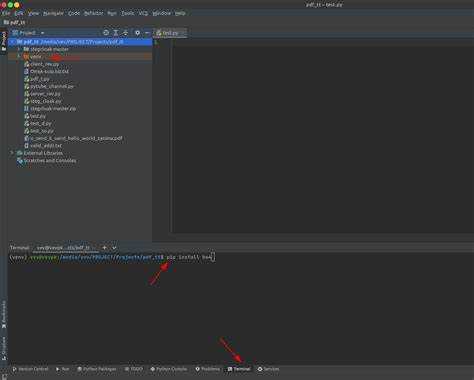Open the Services tool window
474x380 pixels.
pos(268,369)
